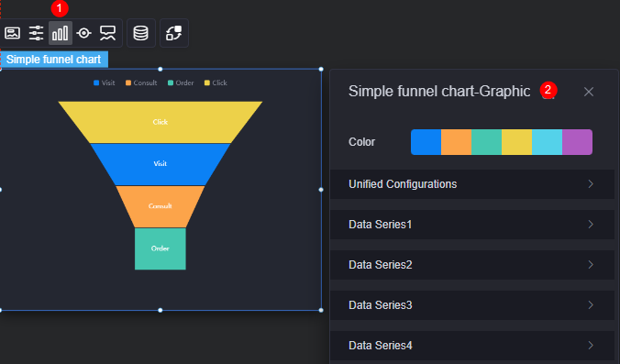Expand the Data Series4 section
Viewport: 620px width, 364px height.
coord(472,346)
